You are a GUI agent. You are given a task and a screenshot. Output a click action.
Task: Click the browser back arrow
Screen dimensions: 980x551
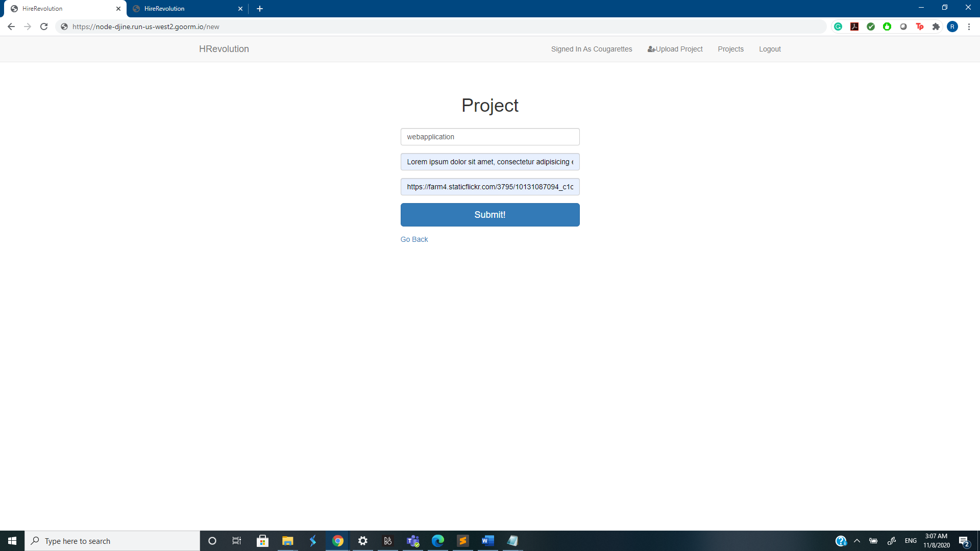[x=11, y=27]
